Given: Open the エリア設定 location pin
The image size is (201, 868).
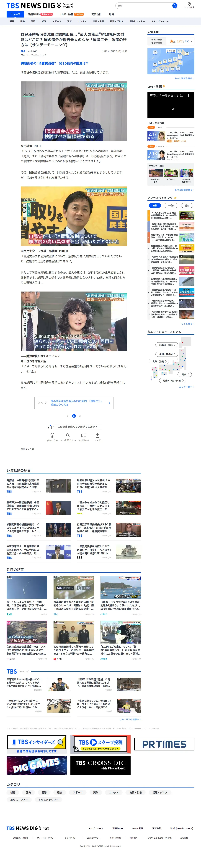Looking at the screenshot, I should [x=189, y=5].
